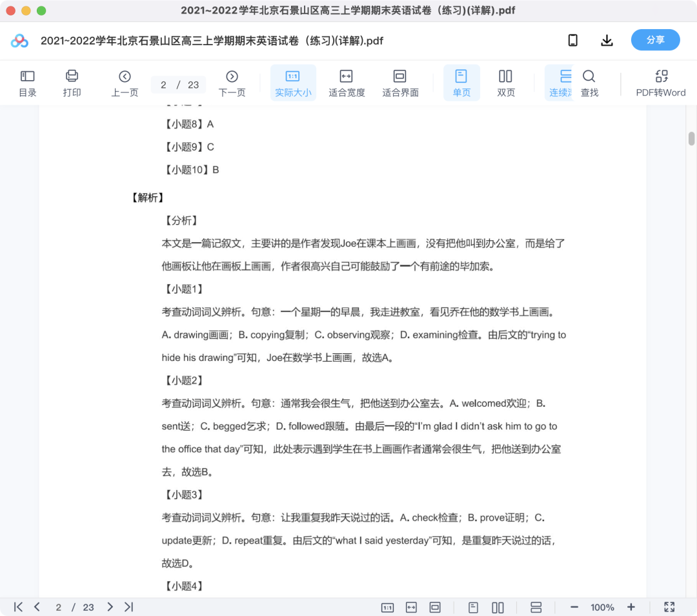Click the 【小题4】 label in 解析

click(184, 586)
